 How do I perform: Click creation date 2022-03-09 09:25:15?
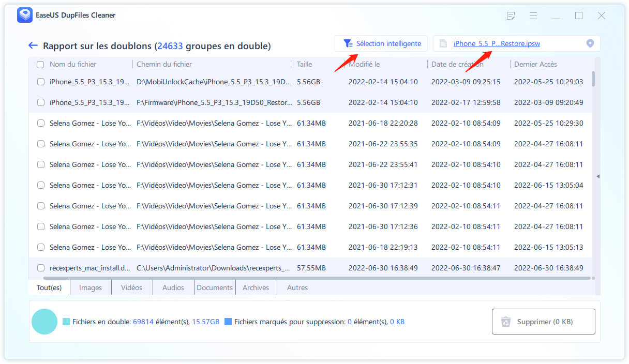point(466,82)
